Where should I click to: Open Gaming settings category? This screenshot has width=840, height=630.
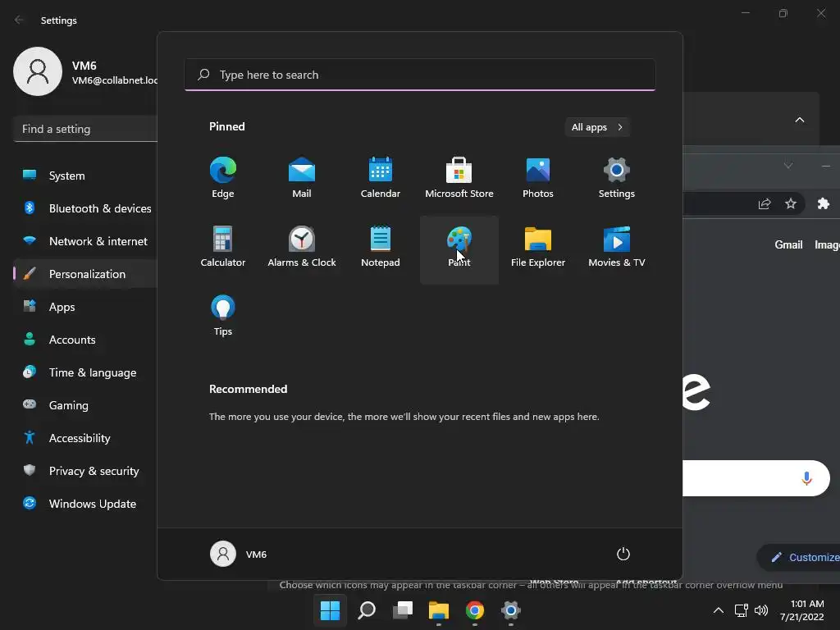point(85,405)
